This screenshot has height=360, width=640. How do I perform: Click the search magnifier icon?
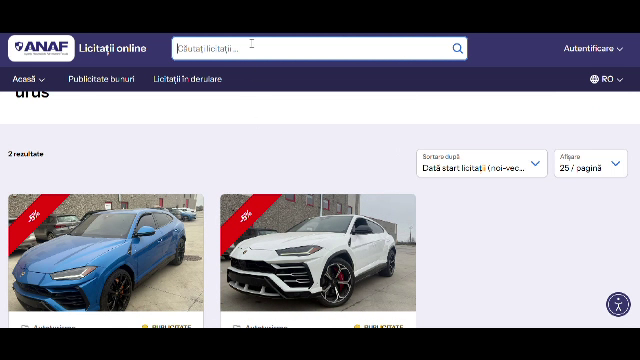tap(458, 49)
